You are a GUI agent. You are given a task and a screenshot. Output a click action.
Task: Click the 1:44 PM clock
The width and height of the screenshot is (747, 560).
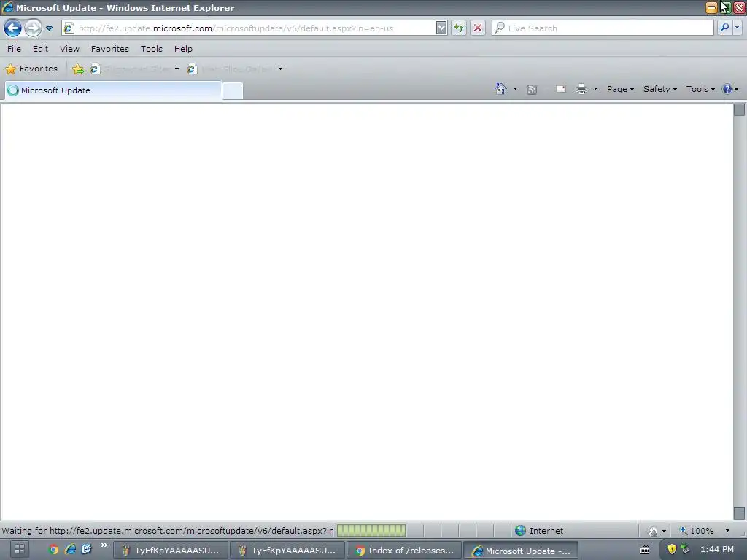point(717,549)
